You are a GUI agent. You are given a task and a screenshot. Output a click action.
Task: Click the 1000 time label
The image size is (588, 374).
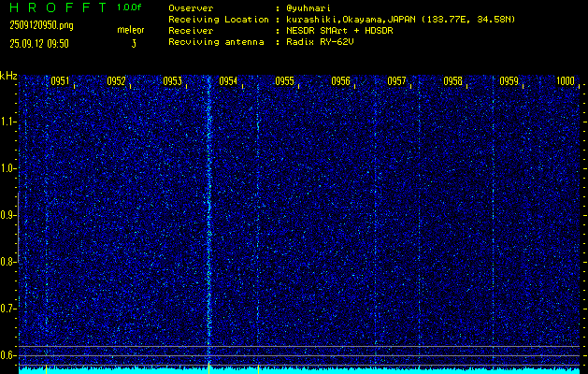coord(566,81)
